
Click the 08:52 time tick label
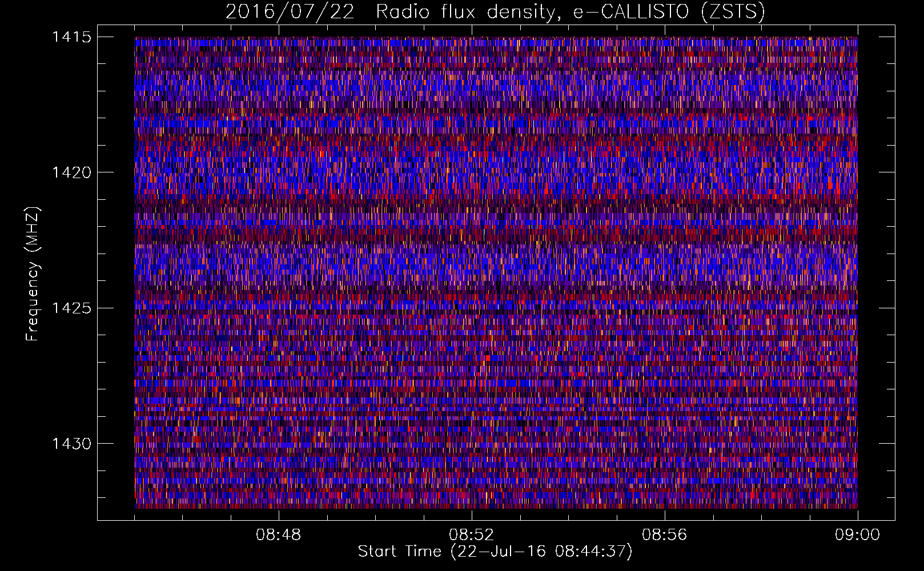point(472,535)
